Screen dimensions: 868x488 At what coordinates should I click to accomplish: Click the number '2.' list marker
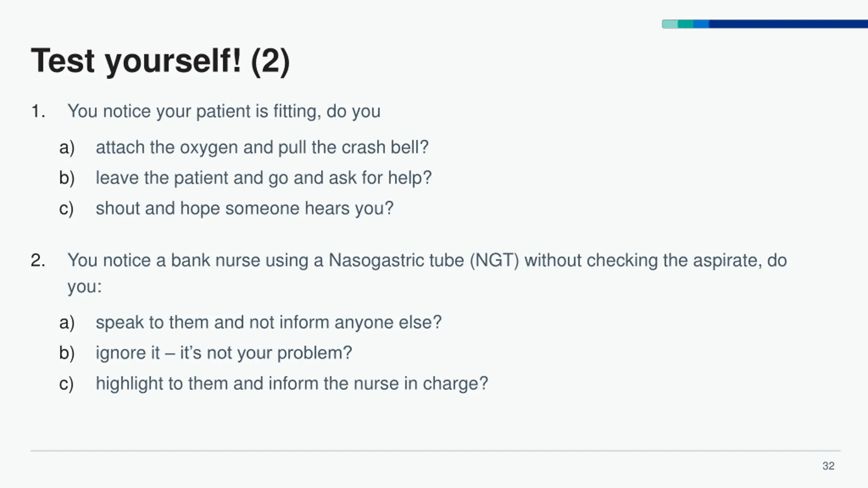tap(38, 260)
